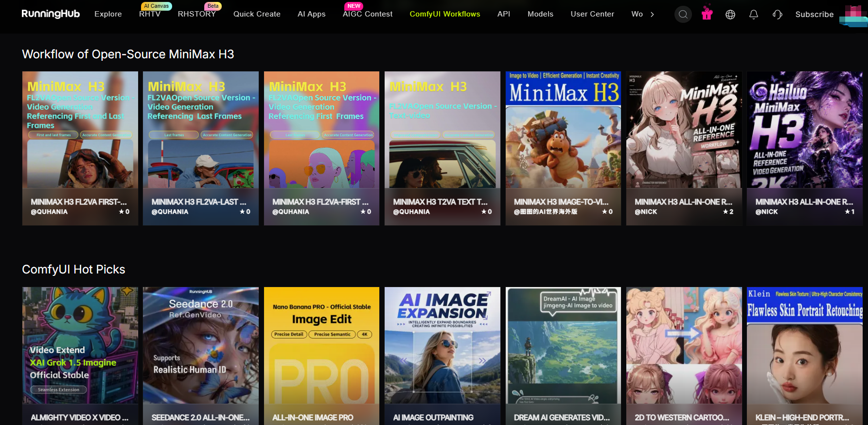868x425 pixels.
Task: Click the pink gift box icon
Action: pos(707,13)
